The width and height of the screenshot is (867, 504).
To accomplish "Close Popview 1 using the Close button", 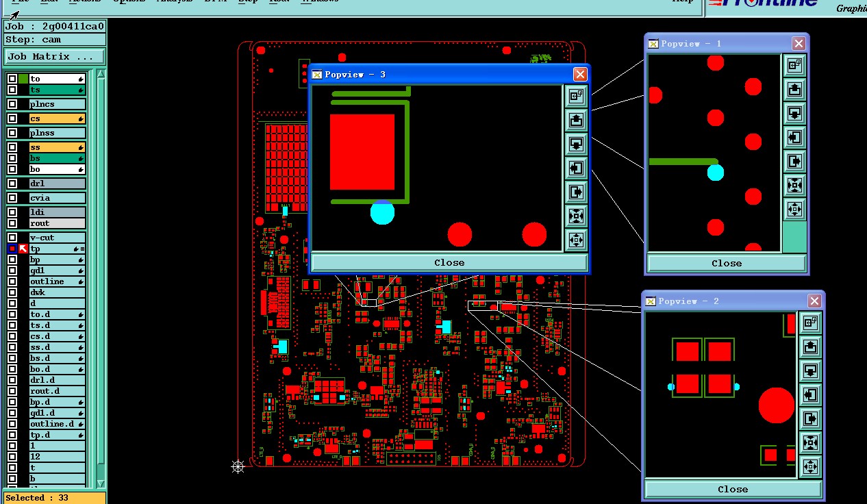I will tap(727, 263).
